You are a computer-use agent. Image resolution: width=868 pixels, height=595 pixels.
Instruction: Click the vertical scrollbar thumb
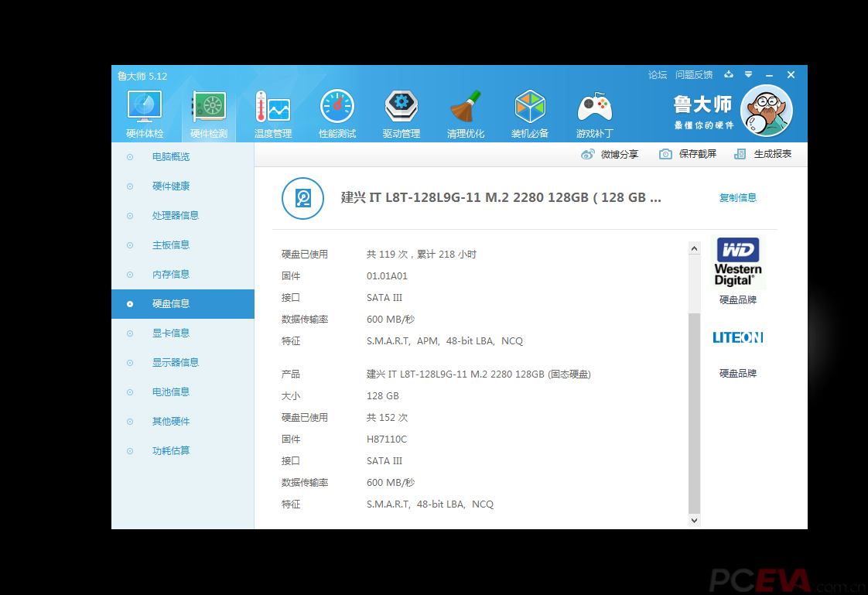pos(694,413)
